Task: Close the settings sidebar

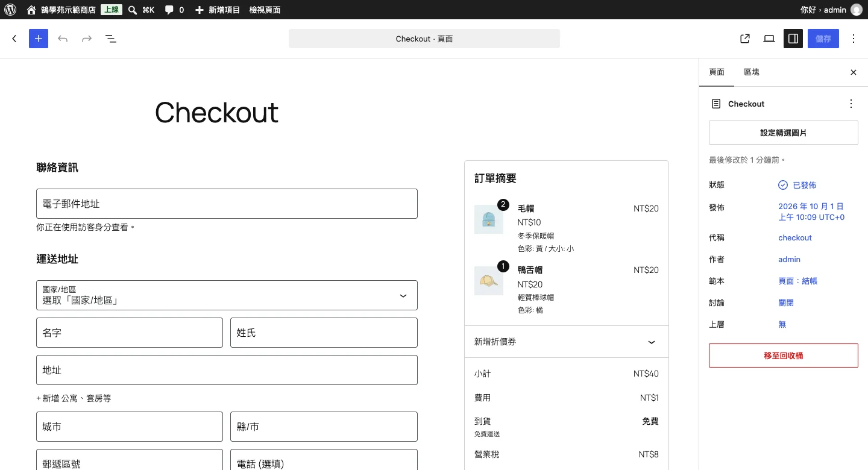Action: click(x=854, y=72)
